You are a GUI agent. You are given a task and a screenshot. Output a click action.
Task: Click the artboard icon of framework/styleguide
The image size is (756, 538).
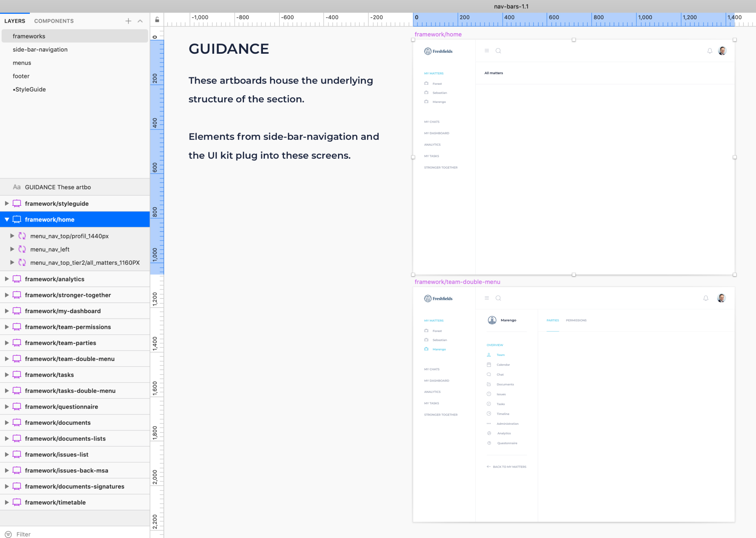pyautogui.click(x=17, y=204)
